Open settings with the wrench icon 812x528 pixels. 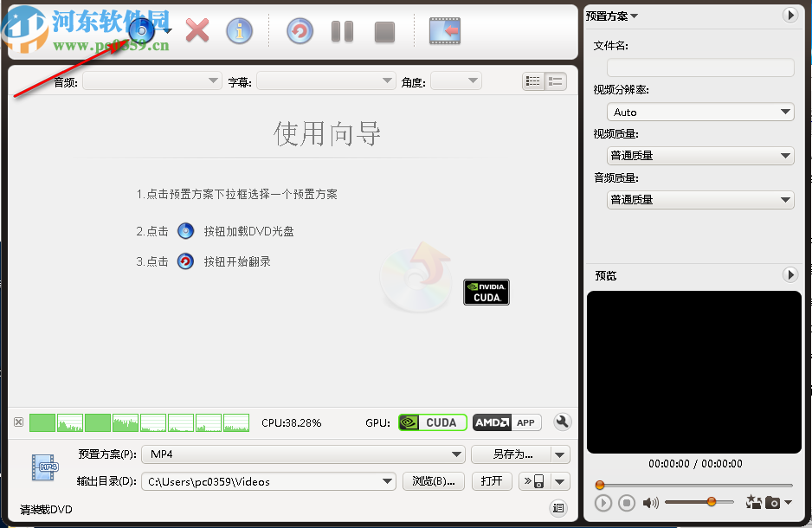(562, 422)
